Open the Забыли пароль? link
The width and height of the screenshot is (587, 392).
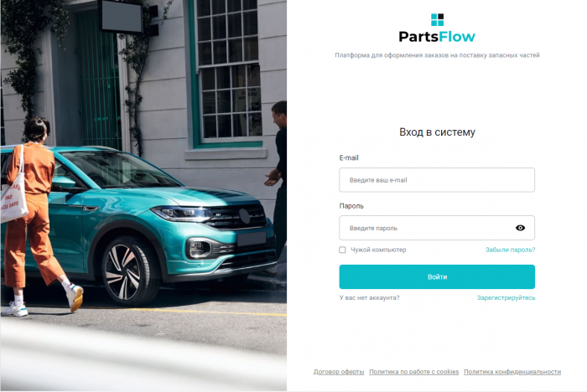point(510,250)
